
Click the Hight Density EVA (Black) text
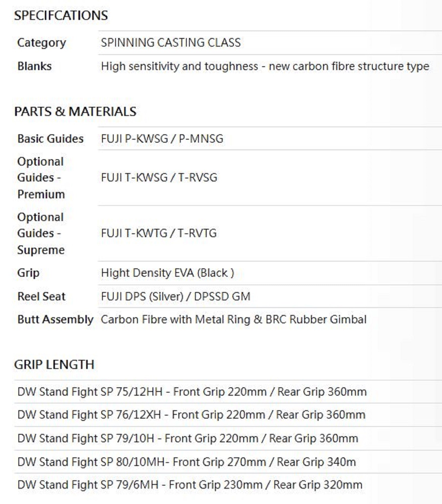coord(167,273)
